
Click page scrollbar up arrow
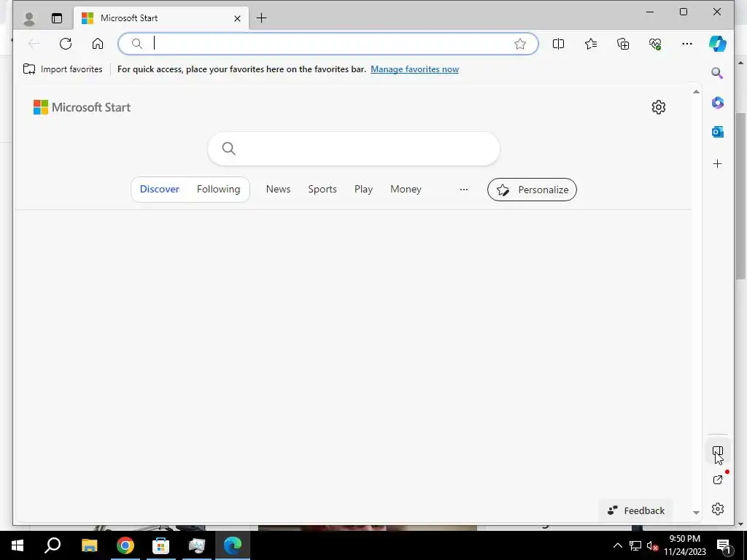point(696,91)
